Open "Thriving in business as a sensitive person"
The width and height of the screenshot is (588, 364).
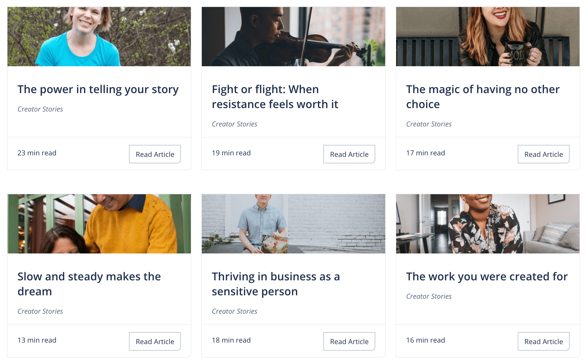[276, 284]
